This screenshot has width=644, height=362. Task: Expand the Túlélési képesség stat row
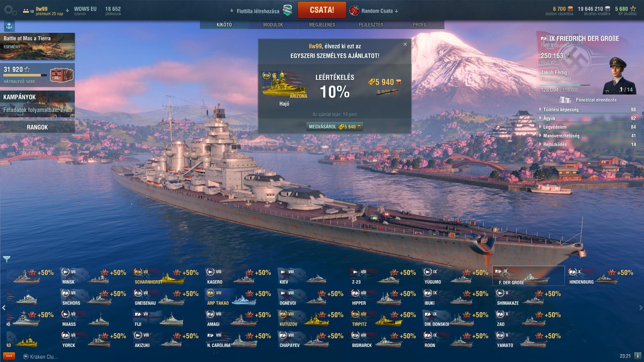[x=588, y=110]
